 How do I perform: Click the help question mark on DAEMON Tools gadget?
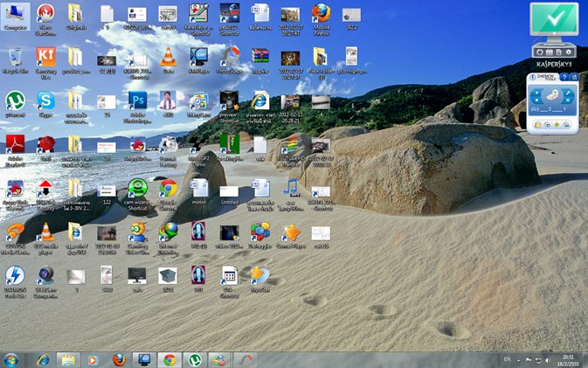564,77
